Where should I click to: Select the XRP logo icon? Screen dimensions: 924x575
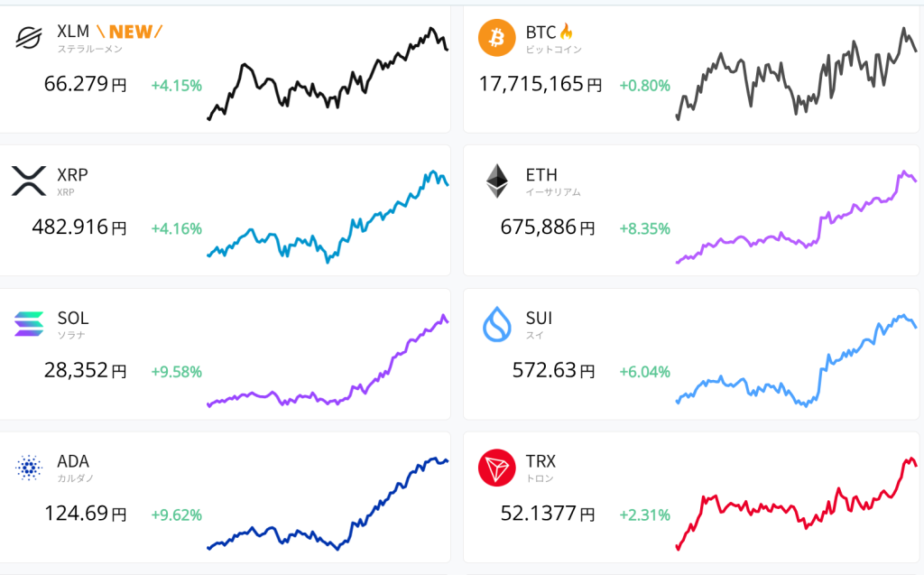(x=29, y=181)
